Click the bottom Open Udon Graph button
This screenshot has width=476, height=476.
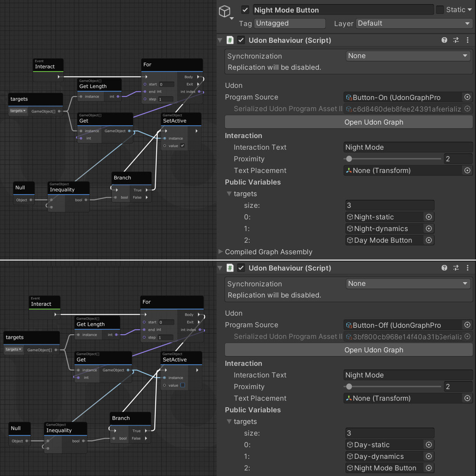(349, 350)
